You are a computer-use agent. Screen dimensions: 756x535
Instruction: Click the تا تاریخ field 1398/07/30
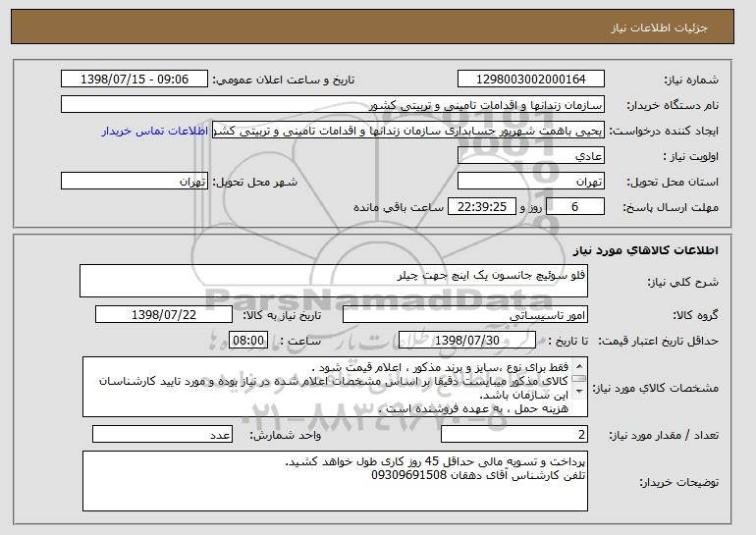[x=467, y=341]
